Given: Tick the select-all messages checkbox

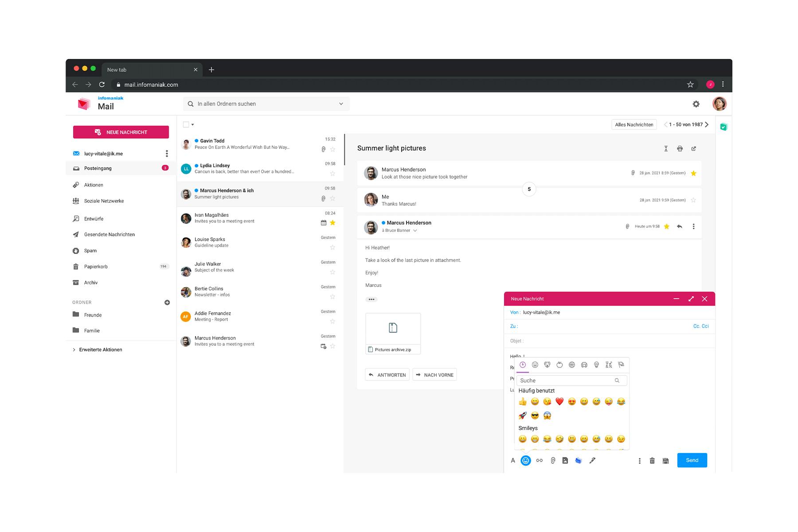Looking at the screenshot, I should pyautogui.click(x=186, y=125).
